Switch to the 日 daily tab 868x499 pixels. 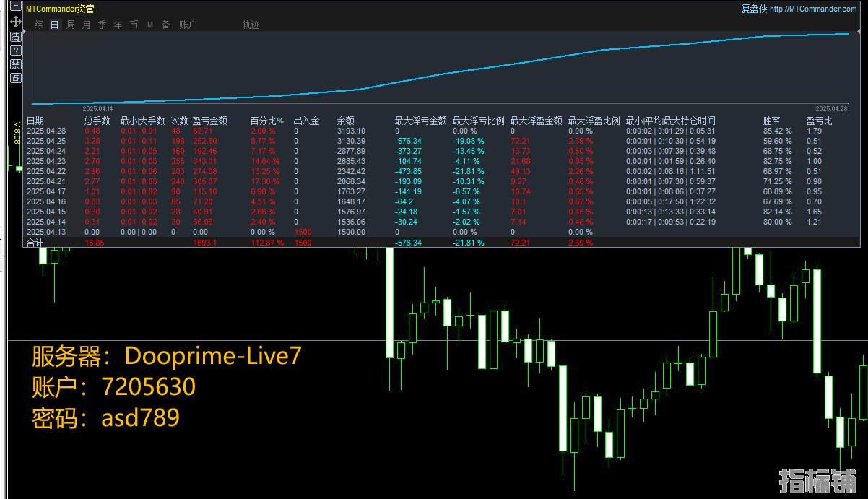point(55,25)
